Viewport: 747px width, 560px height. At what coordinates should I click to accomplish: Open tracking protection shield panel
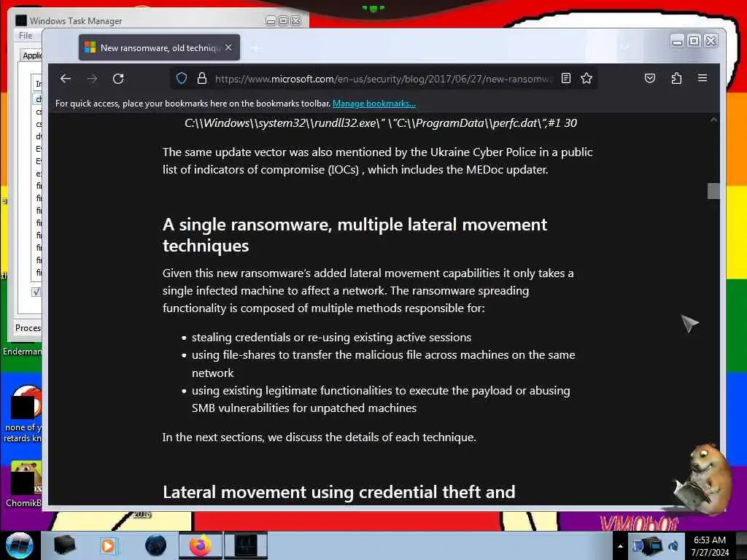[x=182, y=79]
